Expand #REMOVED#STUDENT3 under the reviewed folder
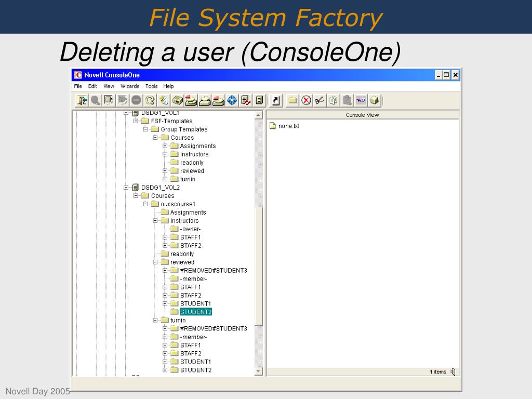Screen dimensions: 532x399 pyautogui.click(x=165, y=270)
